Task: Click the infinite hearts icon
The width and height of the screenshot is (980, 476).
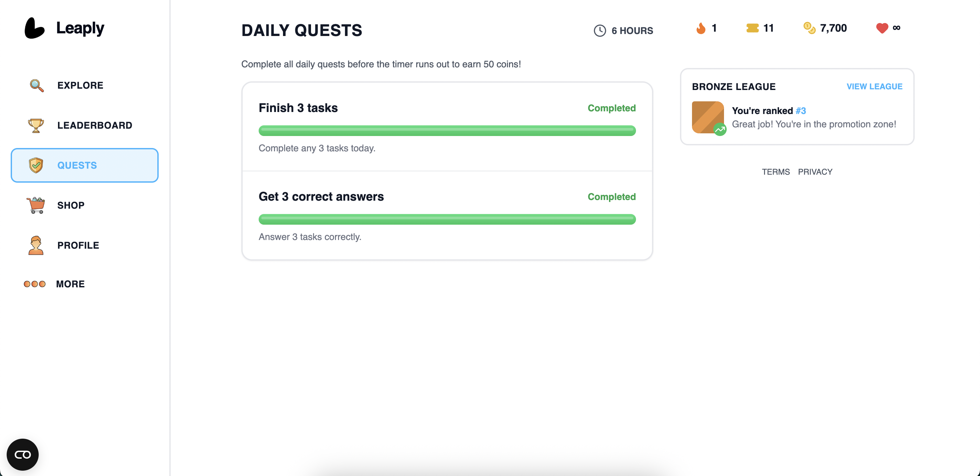Action: (881, 28)
